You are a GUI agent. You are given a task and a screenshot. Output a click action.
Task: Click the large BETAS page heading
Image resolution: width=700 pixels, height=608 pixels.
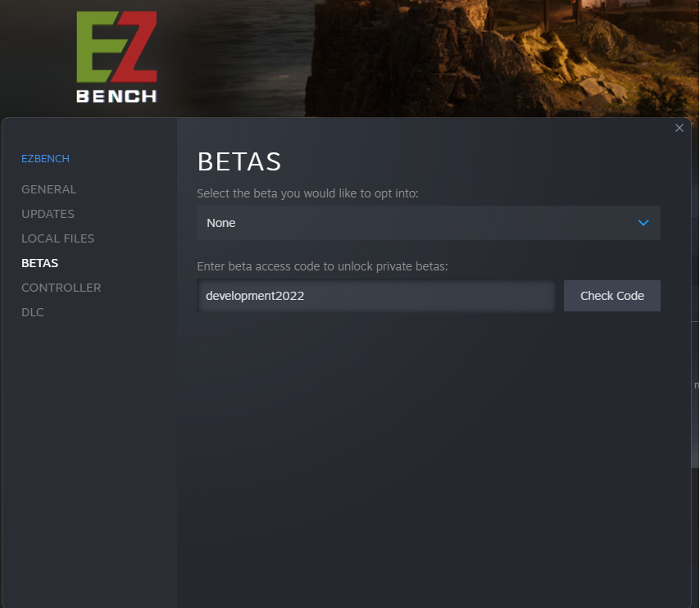click(239, 161)
